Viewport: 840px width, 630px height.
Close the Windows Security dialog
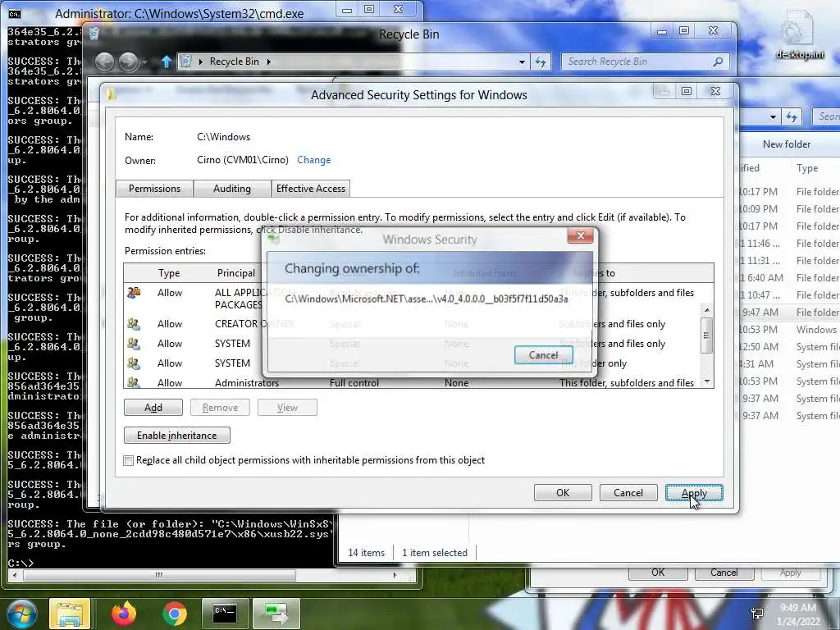pyautogui.click(x=580, y=235)
